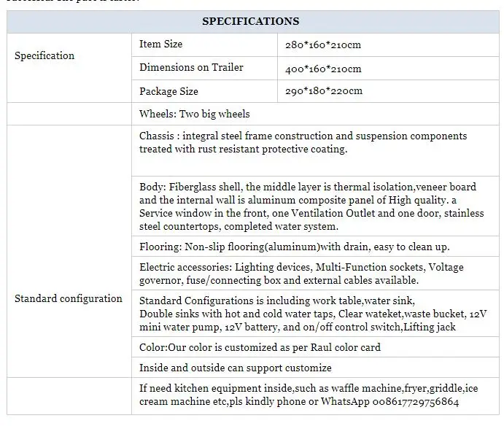Click the Standard configuration row label
504x426 pixels.
69,298
